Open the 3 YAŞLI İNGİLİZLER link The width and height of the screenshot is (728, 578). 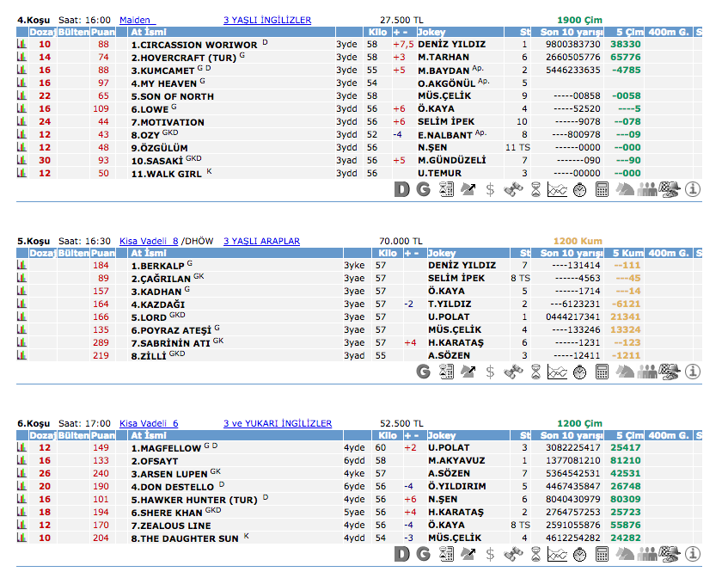click(266, 20)
